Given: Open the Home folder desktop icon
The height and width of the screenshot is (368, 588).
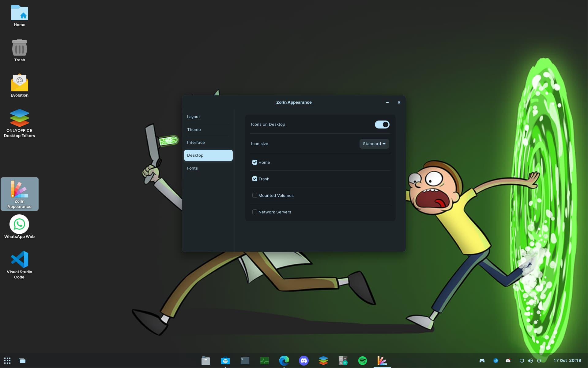Looking at the screenshot, I should pos(20,16).
